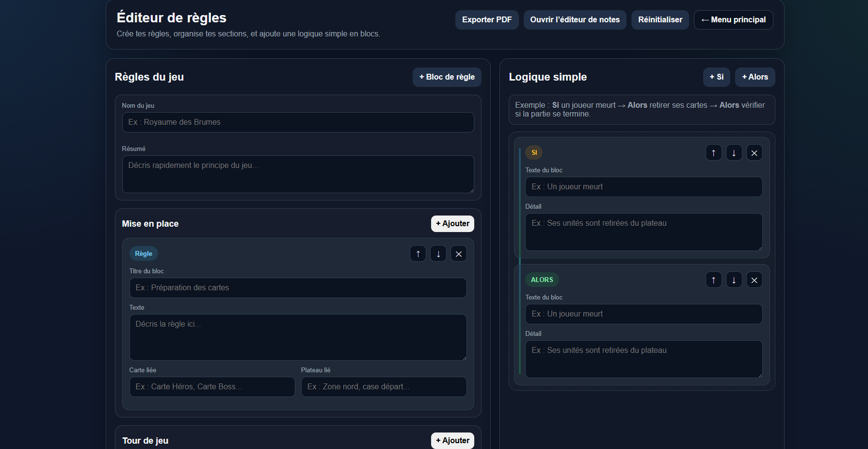Focus the Nom du jeu field
868x449 pixels.
click(x=298, y=122)
